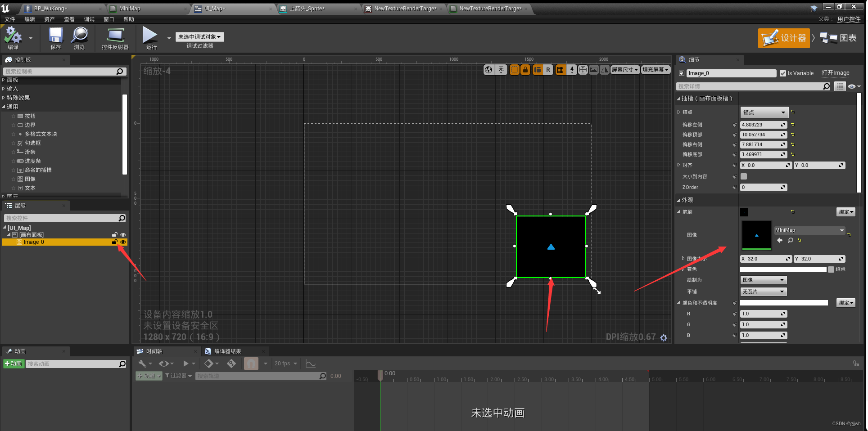
Task: Click the Save (保存) floppy disk icon
Action: 56,37
